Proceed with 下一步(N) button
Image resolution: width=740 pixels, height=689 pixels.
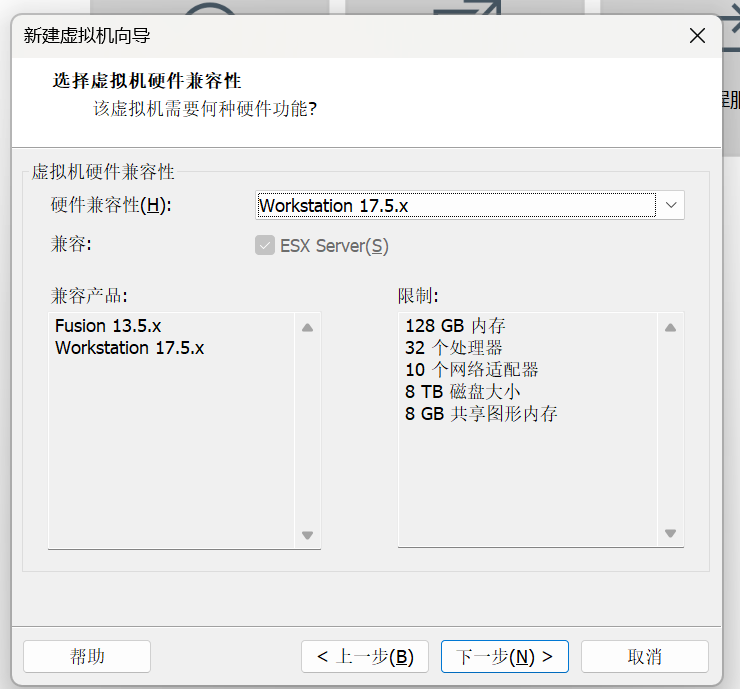[x=505, y=656]
